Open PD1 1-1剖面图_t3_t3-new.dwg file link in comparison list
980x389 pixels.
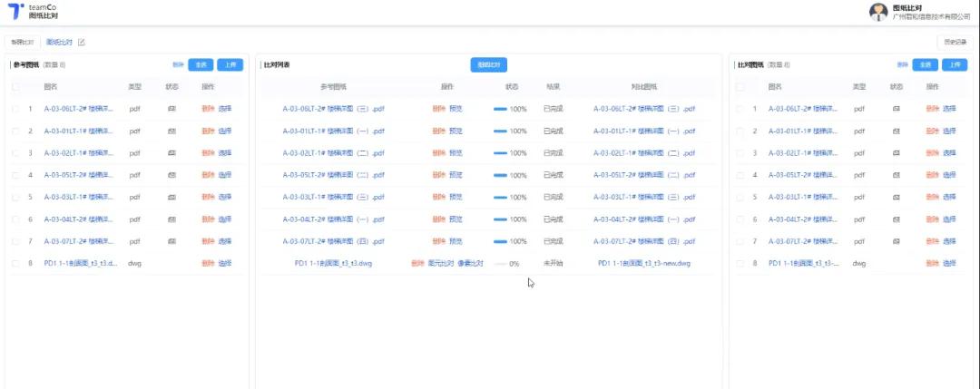pos(643,263)
